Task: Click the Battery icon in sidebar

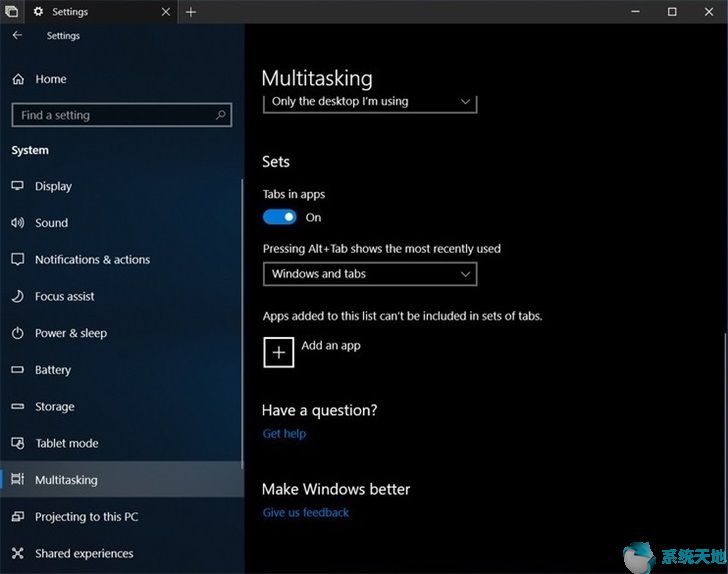Action: (18, 370)
